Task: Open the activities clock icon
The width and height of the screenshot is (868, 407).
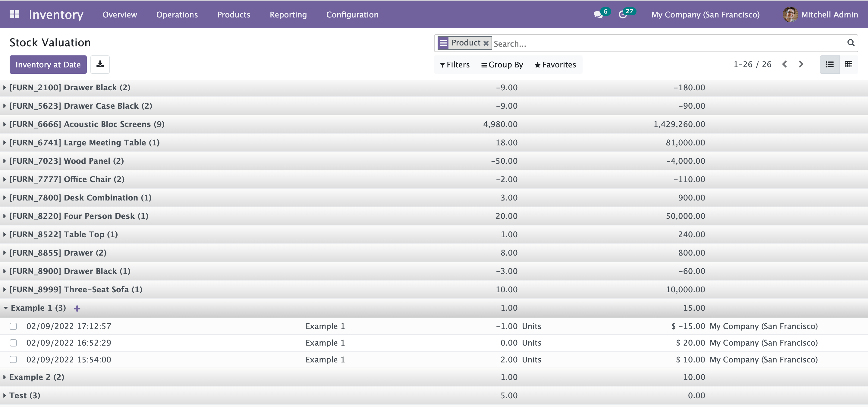Action: tap(623, 15)
